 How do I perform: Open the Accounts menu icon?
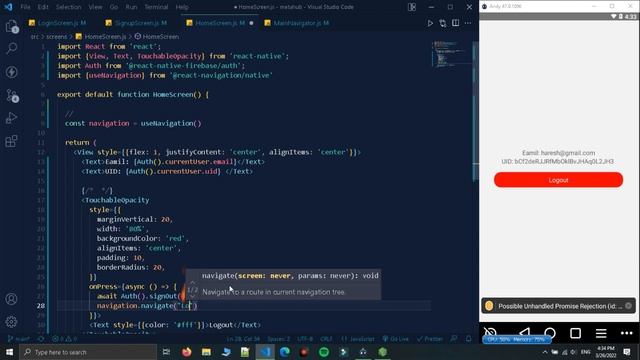coord(11,299)
